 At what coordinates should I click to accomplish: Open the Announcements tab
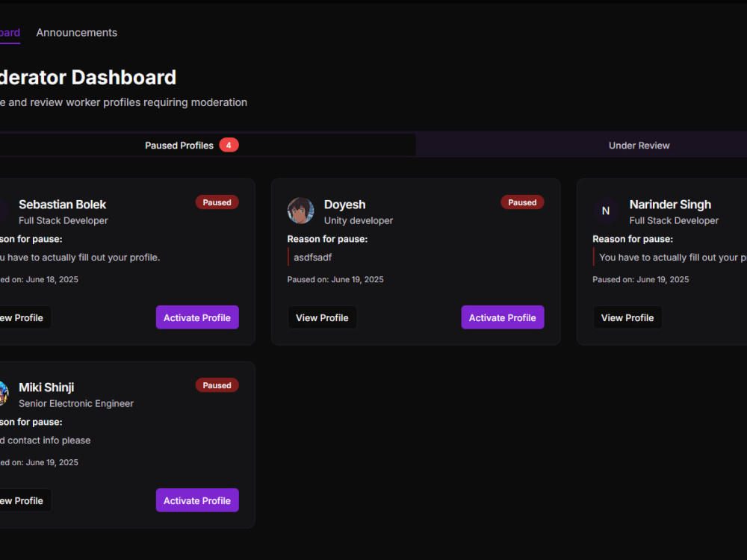tap(77, 33)
